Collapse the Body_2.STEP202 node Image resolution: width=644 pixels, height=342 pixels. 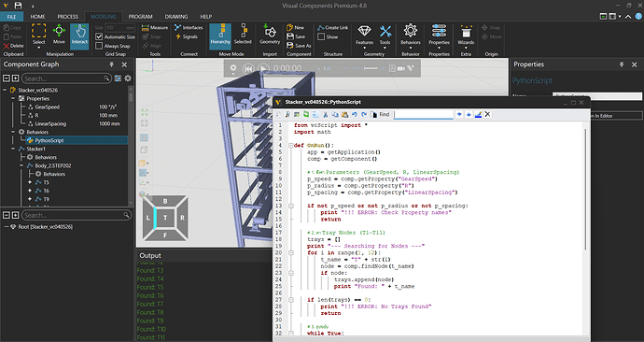click(x=21, y=165)
